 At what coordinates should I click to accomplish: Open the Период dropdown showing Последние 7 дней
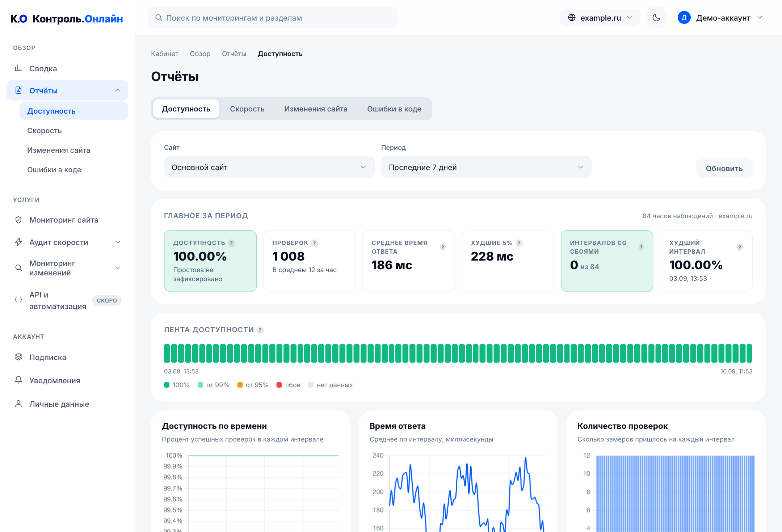(x=486, y=167)
